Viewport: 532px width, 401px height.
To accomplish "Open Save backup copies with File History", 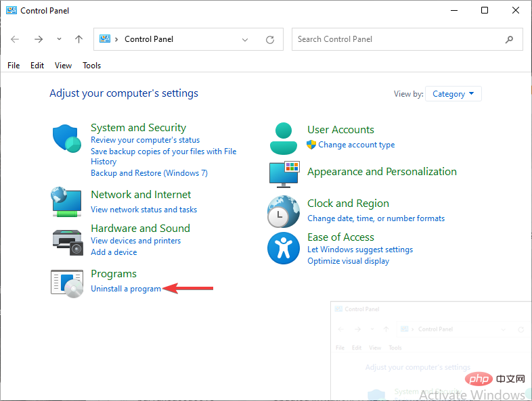I will click(164, 156).
